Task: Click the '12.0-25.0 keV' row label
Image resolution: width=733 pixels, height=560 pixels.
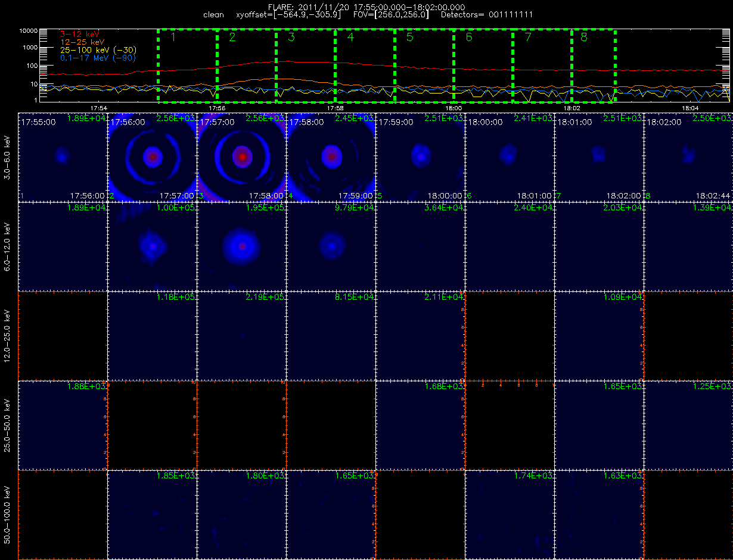Action: (x=7, y=335)
